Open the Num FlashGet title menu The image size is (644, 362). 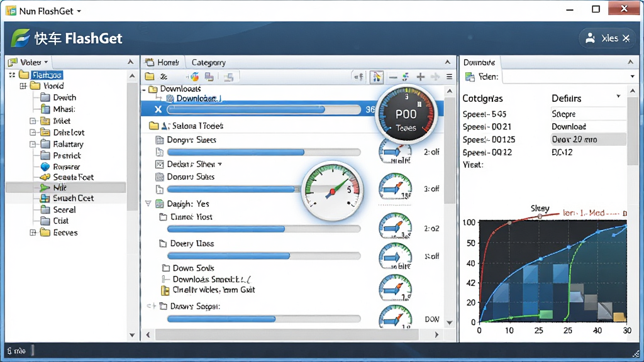pyautogui.click(x=79, y=11)
